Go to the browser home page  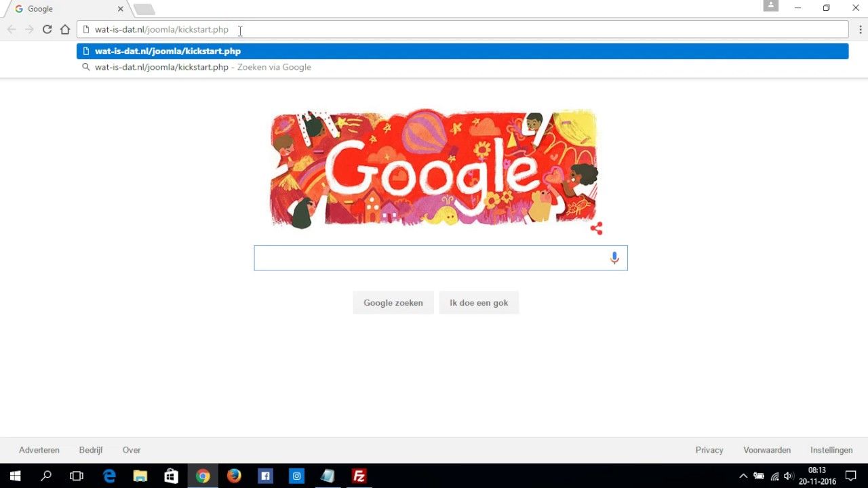65,29
